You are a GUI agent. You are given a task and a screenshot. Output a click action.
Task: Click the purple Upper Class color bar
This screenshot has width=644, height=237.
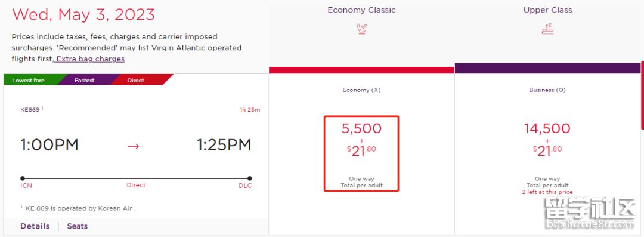(547, 68)
